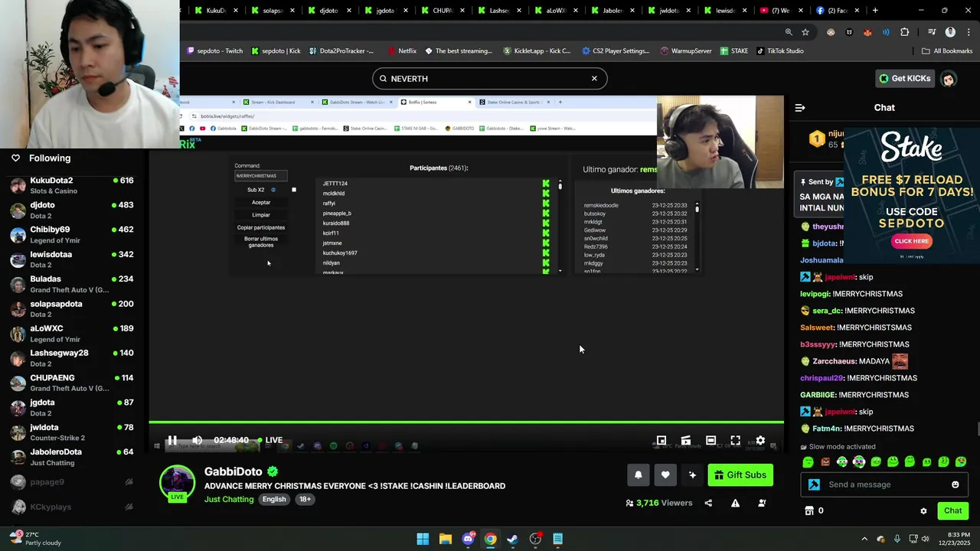Open the emoji picker in chat input

coord(955,484)
